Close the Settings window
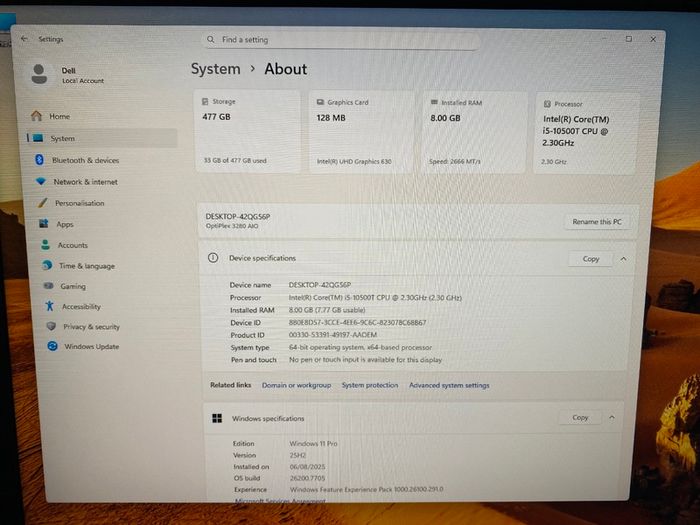 click(653, 39)
